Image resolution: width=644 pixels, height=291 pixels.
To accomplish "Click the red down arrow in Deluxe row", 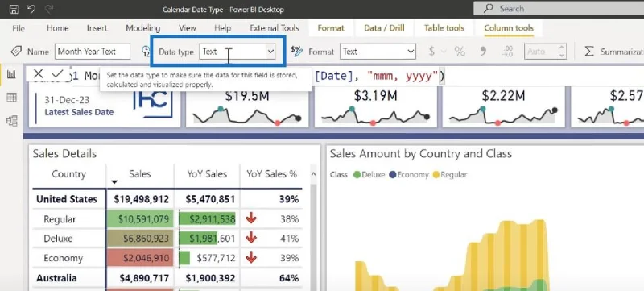I will tap(251, 239).
